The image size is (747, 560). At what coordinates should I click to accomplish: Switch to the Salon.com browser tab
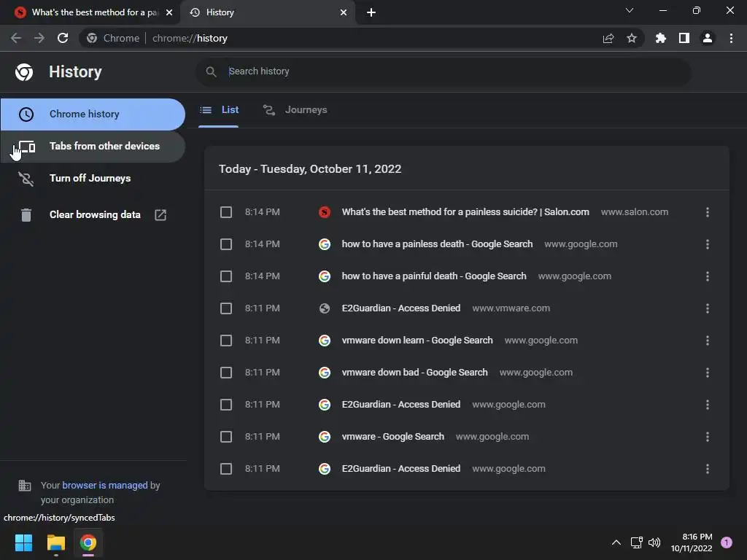tap(90, 12)
